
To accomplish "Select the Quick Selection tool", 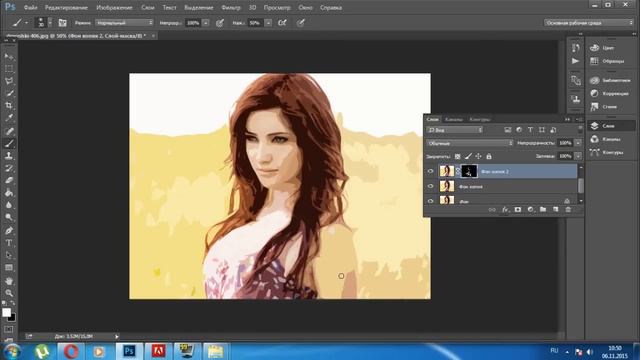I will pos(9,93).
